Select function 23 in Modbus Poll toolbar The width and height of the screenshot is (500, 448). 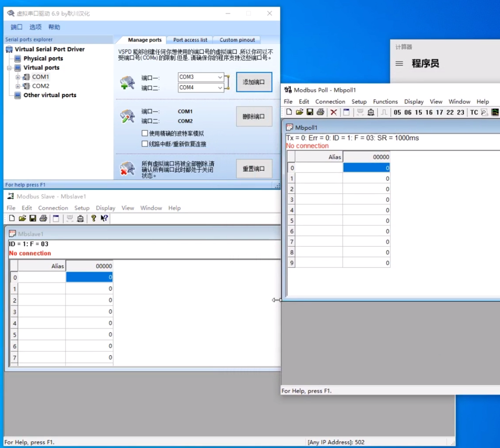coord(461,113)
